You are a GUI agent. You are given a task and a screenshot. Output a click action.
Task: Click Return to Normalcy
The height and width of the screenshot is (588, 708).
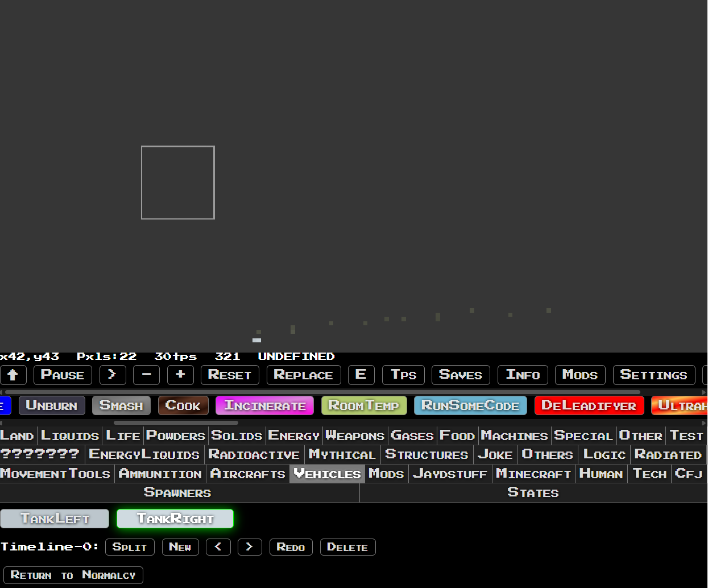point(73,575)
